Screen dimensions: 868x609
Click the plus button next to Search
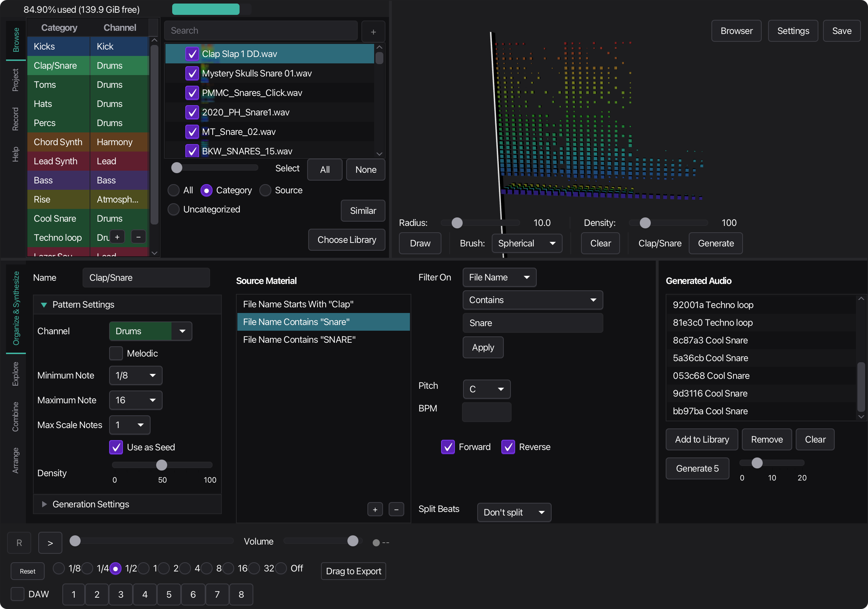click(x=373, y=32)
